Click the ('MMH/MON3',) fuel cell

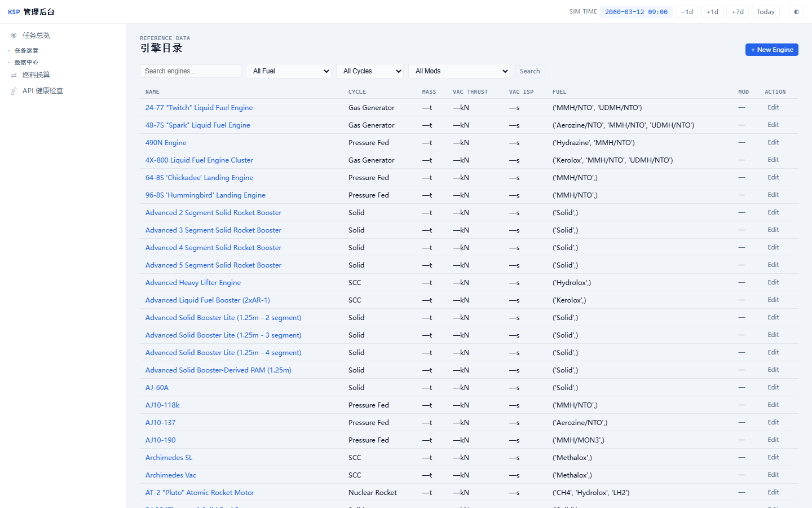(x=580, y=440)
